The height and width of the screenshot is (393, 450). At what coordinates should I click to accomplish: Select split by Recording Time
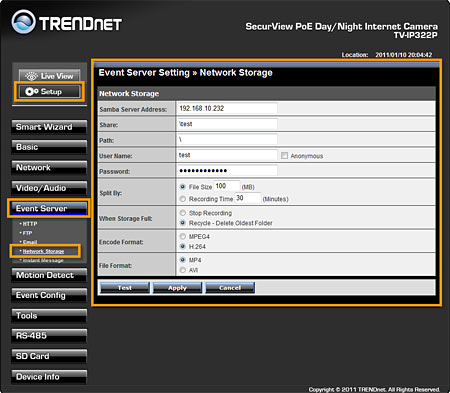(x=183, y=199)
